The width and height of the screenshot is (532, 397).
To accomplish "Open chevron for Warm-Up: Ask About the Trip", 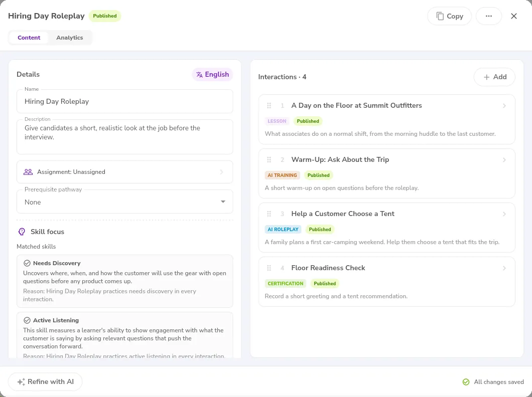I will pyautogui.click(x=504, y=160).
